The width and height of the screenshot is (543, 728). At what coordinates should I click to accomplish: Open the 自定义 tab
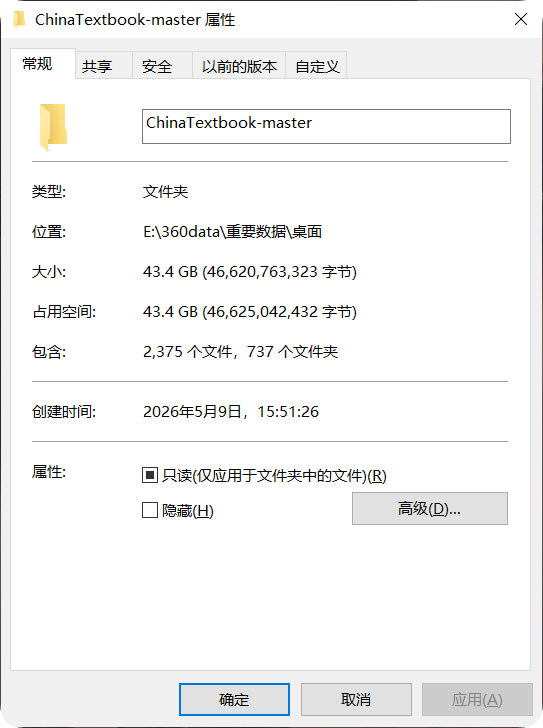317,66
